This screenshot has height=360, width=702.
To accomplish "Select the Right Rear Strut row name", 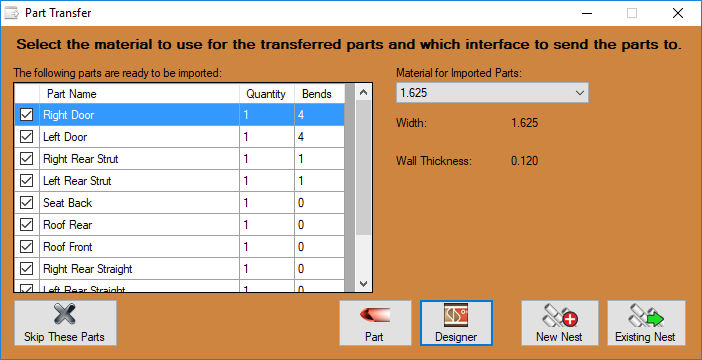I will (x=81, y=159).
